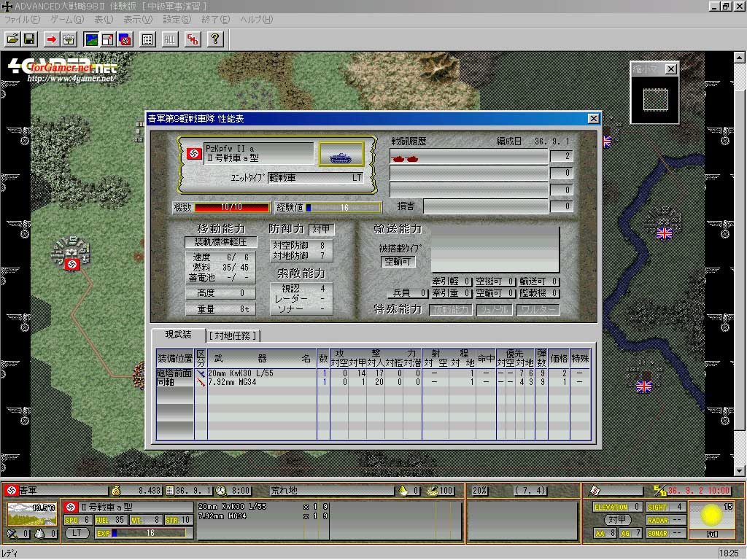The image size is (747, 560).
Task: Open the hex grid display icon
Action: [146, 39]
